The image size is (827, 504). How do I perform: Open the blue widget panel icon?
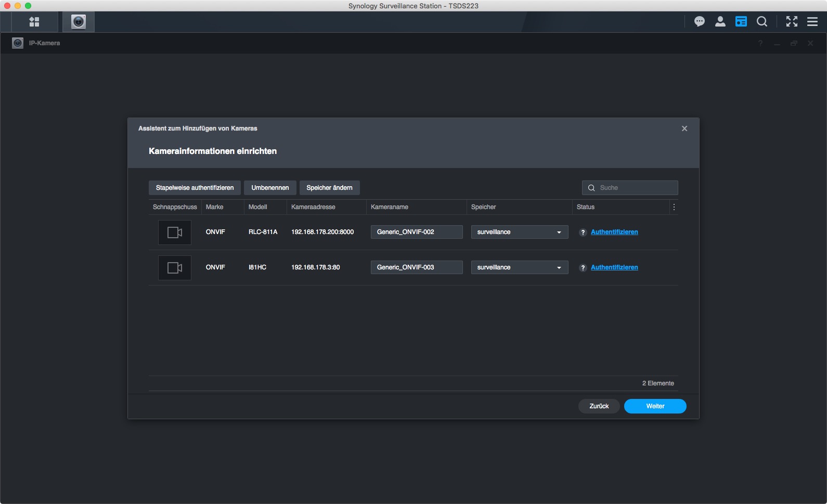[x=741, y=22]
